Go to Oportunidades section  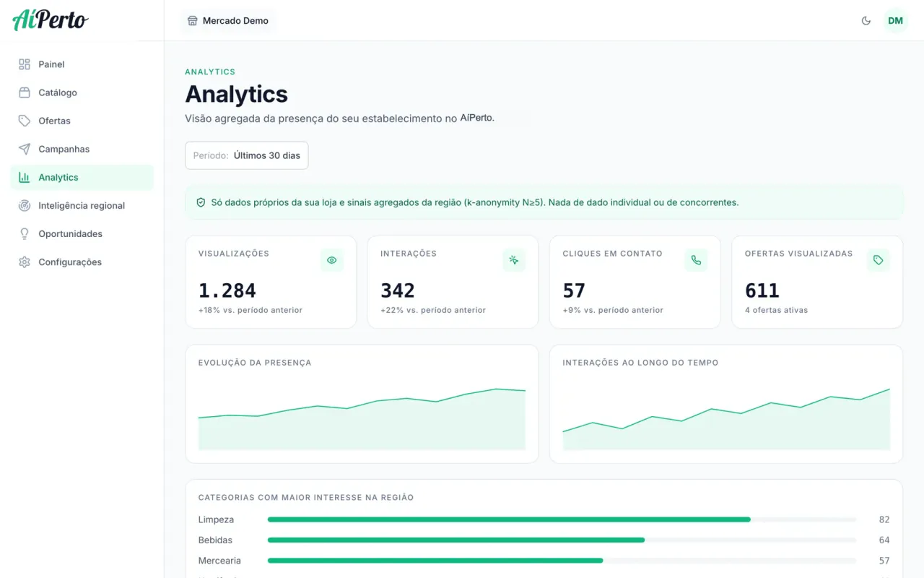click(x=82, y=233)
